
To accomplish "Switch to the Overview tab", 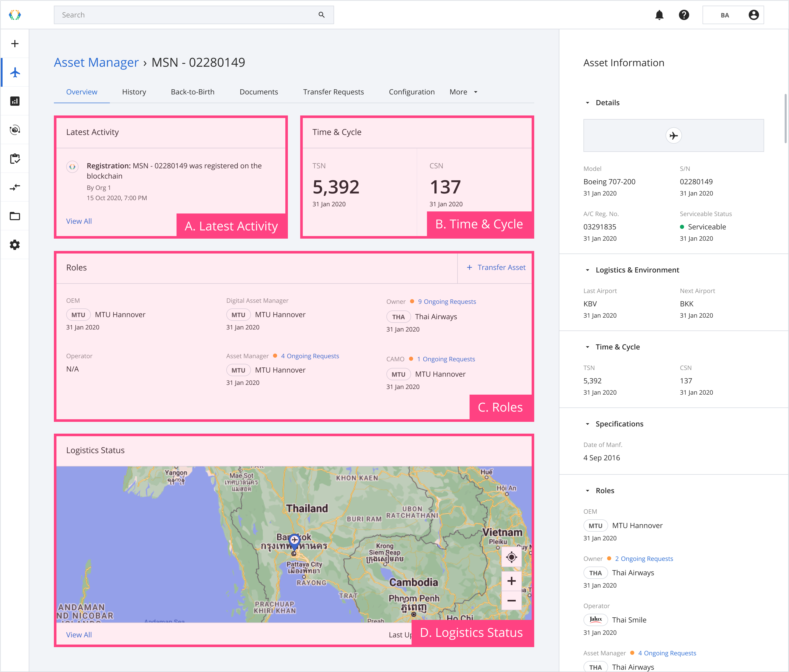I will coord(82,92).
